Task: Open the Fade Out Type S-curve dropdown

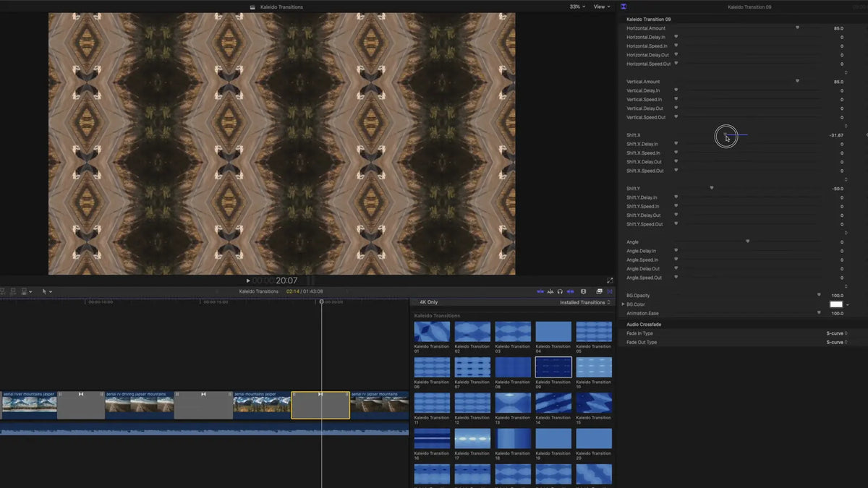Action: tap(835, 342)
